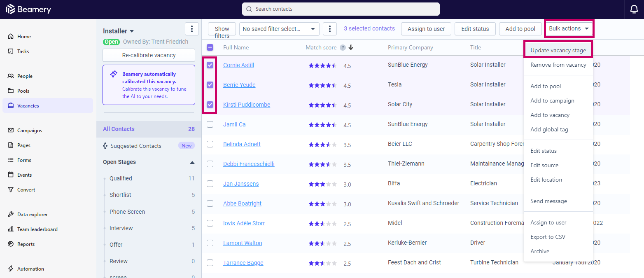644x278 pixels.
Task: Click the Open status badge
Action: 111,42
